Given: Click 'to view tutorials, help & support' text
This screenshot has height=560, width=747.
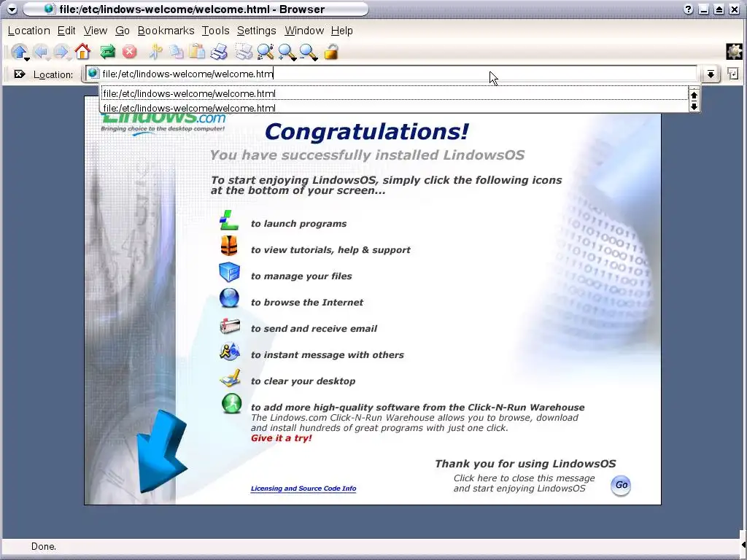Looking at the screenshot, I should pyautogui.click(x=330, y=250).
